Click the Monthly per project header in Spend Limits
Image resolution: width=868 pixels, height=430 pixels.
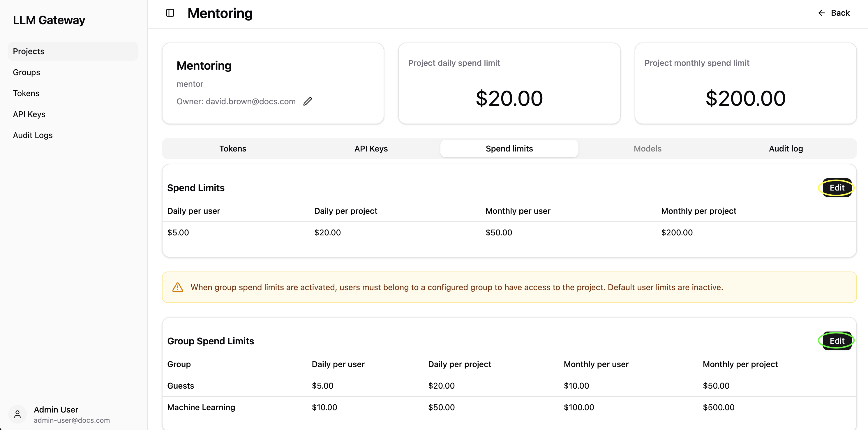698,211
